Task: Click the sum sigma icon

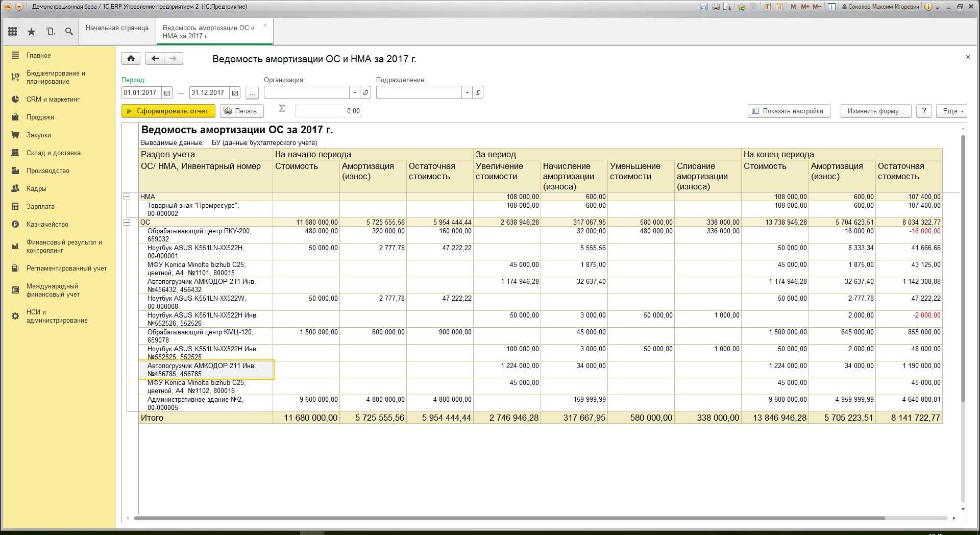Action: point(282,109)
